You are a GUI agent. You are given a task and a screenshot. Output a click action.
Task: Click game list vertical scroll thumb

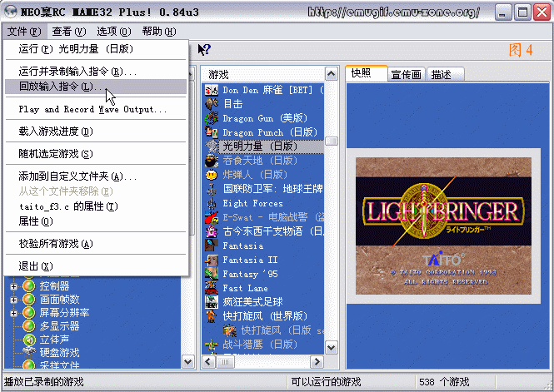(x=331, y=141)
